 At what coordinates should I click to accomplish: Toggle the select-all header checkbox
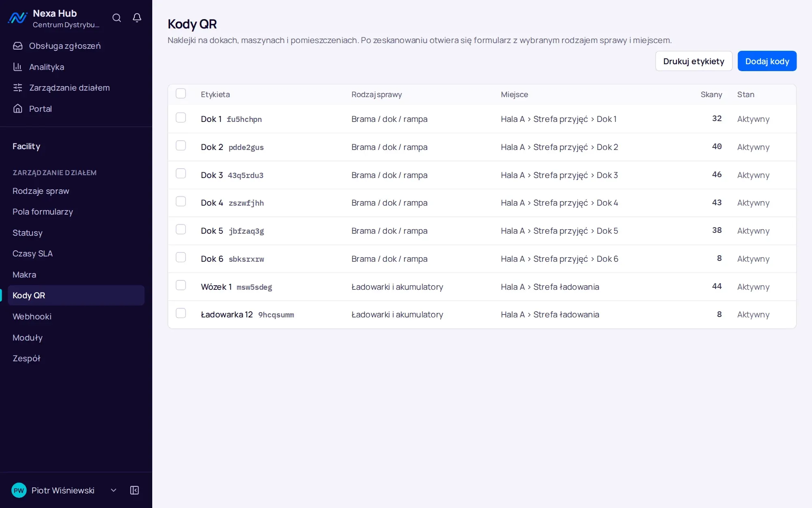tap(181, 93)
